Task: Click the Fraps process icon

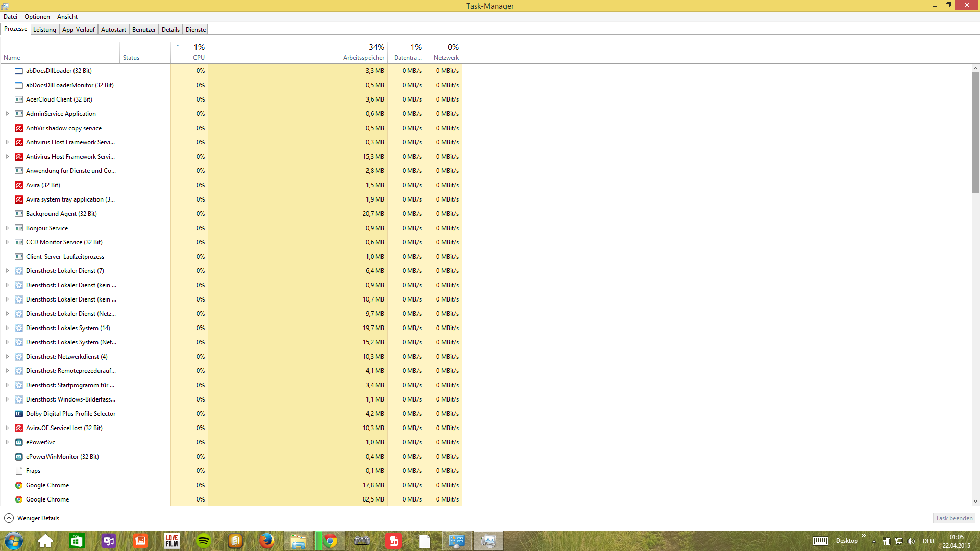Action: tap(19, 471)
